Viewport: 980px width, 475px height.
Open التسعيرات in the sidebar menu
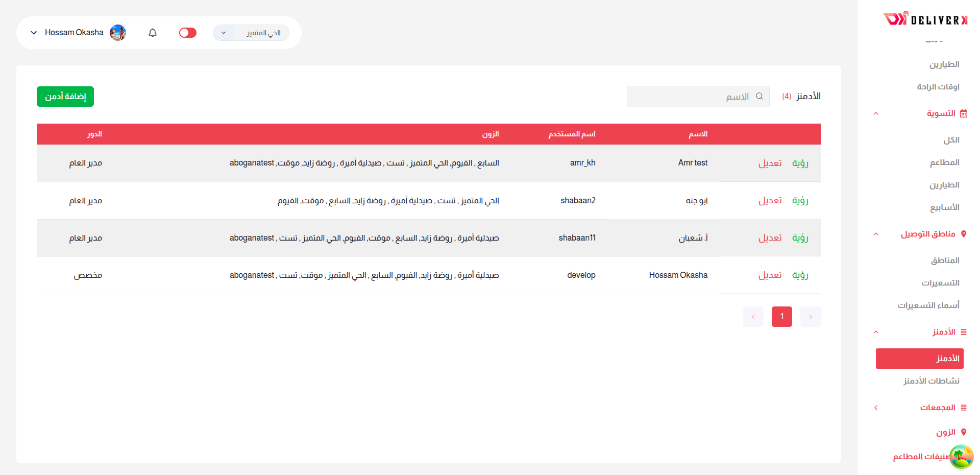click(940, 283)
